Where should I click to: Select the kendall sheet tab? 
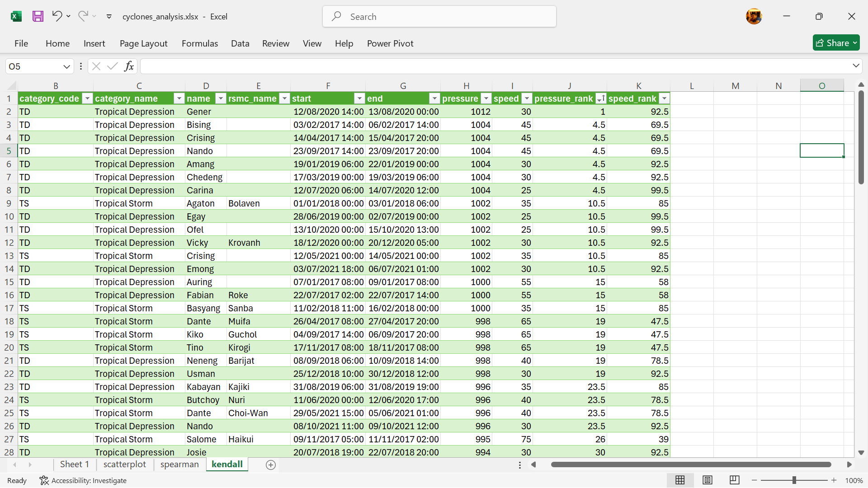tap(227, 465)
